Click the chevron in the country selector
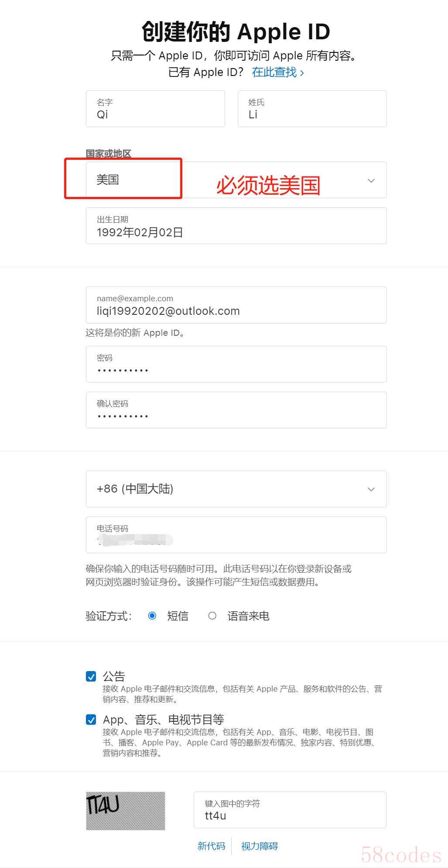448x868 pixels. (x=371, y=180)
